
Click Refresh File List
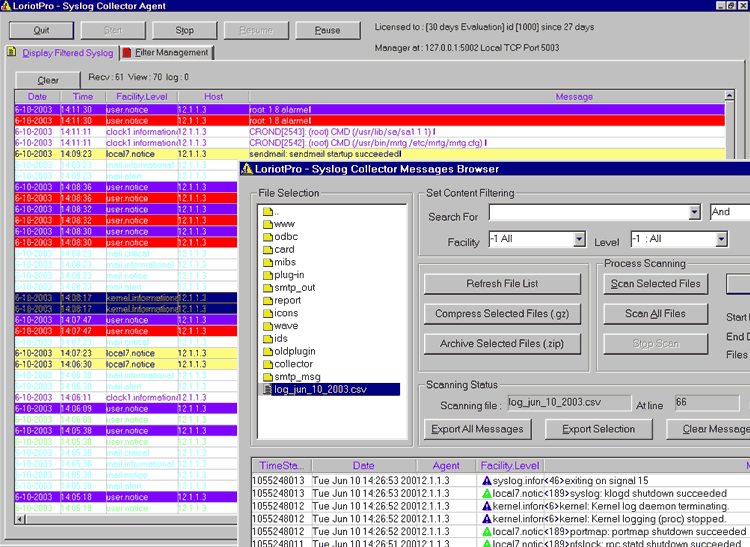[502, 284]
